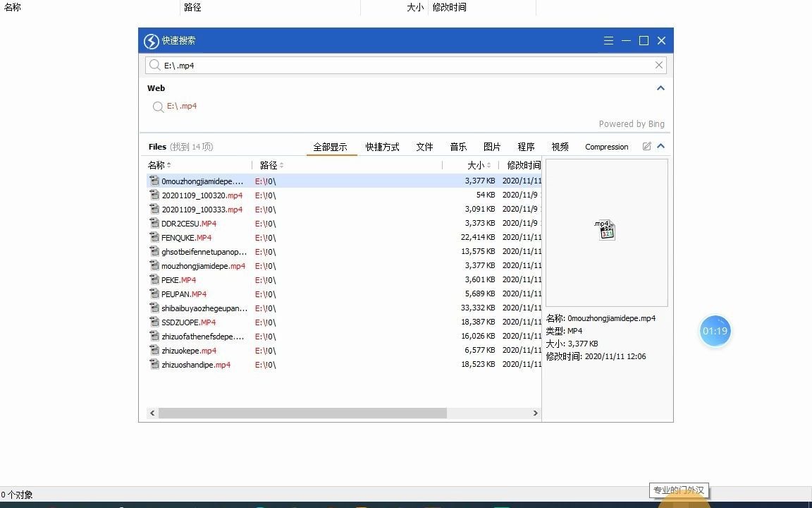Click the floating 01:19 timer bubble
Screen dimensions: 812x508
715,330
